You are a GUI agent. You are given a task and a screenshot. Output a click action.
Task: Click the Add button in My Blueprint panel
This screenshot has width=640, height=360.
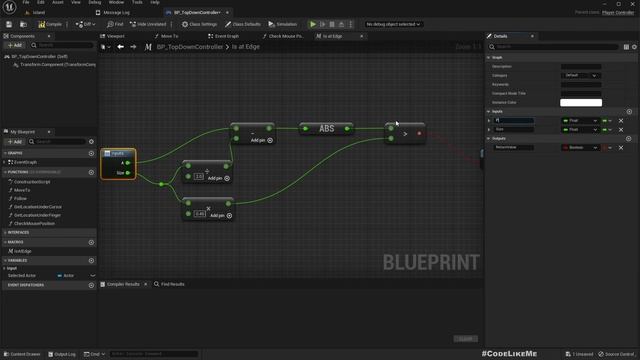tap(15, 142)
